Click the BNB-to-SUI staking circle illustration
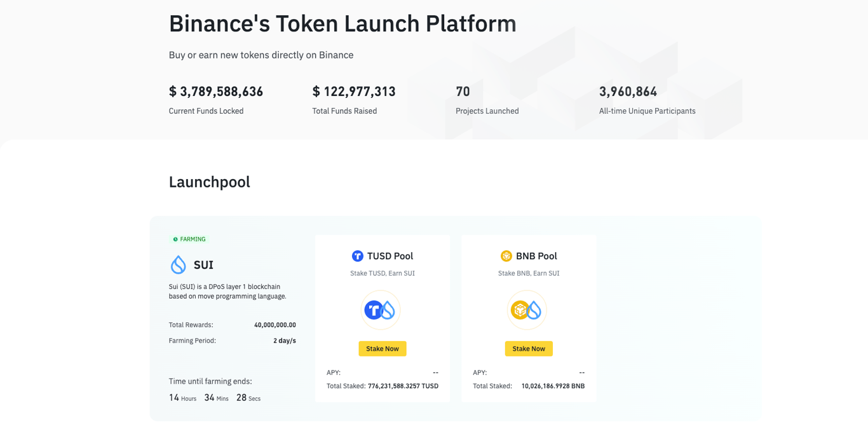Screen dimensions: 868x427 point(527,309)
